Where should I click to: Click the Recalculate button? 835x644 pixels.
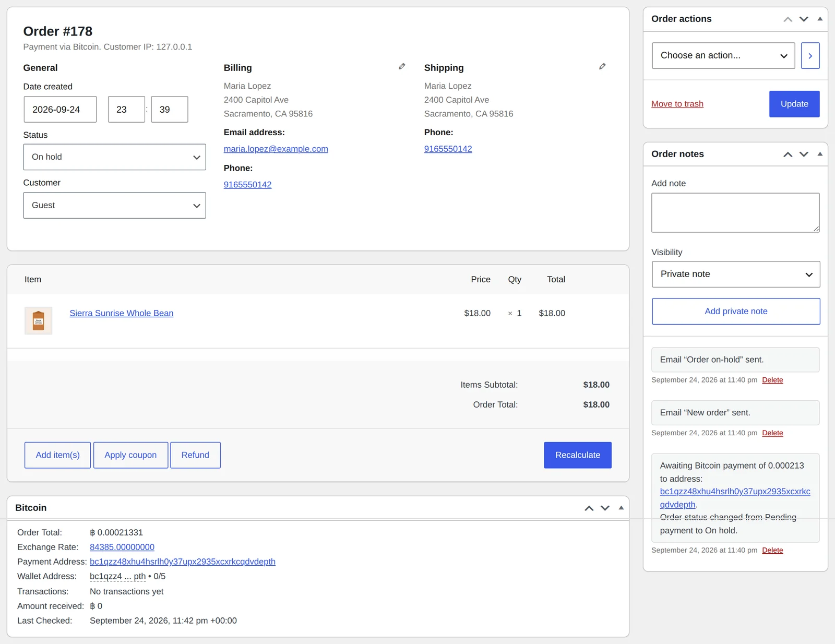pos(578,455)
